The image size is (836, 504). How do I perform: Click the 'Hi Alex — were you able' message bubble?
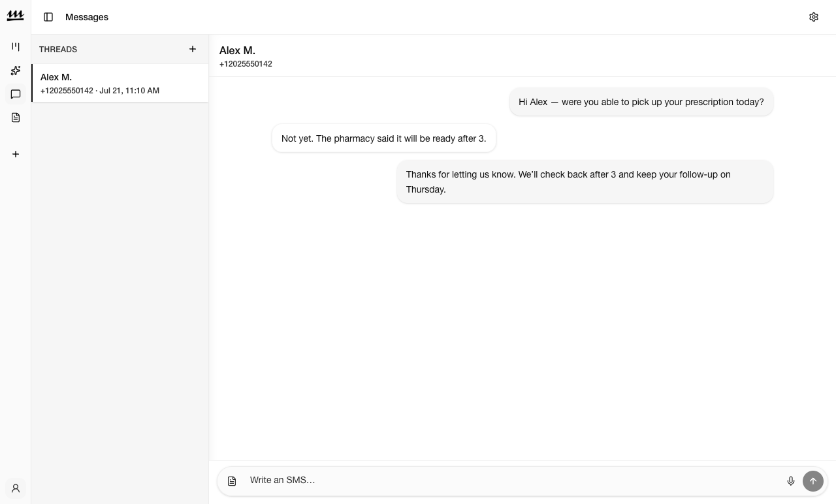[x=641, y=102]
